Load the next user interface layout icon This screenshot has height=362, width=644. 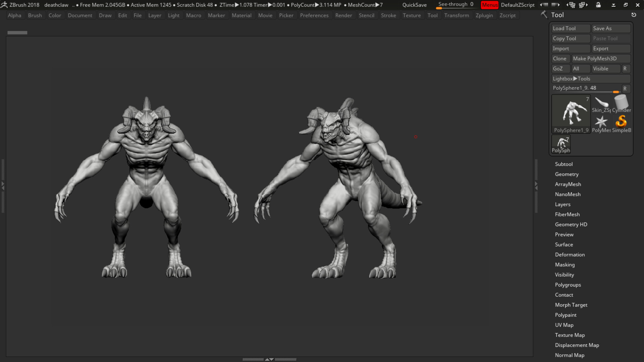[x=584, y=5]
